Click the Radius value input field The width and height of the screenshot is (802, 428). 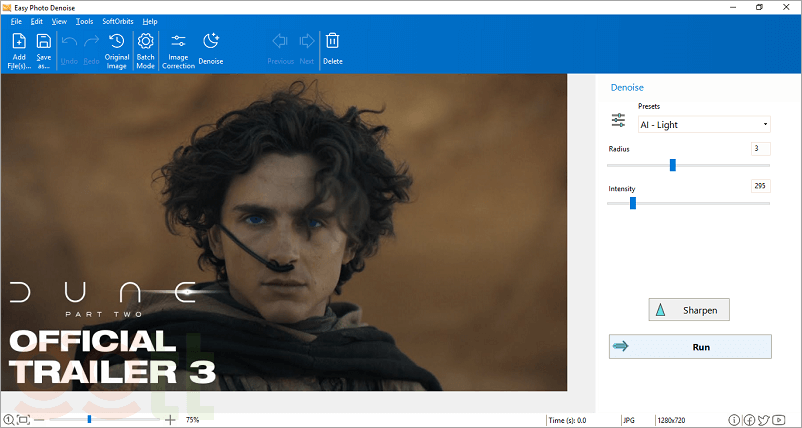760,149
